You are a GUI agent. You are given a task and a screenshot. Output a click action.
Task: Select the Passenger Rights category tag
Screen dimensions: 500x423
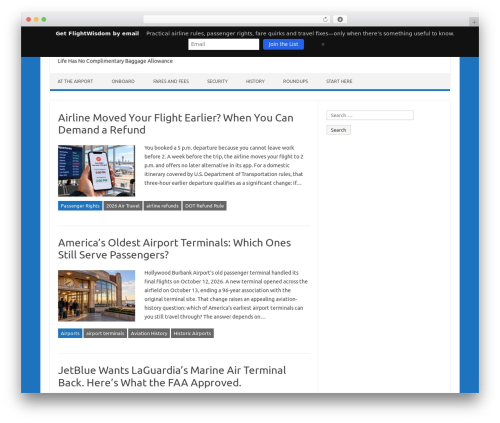pos(80,206)
